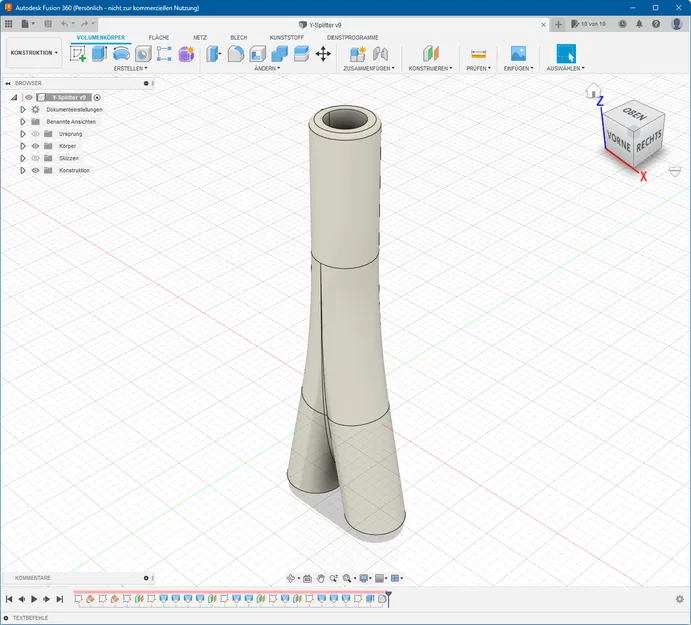Click the Create Sketch tool icon
Image resolution: width=691 pixels, height=625 pixels.
(78, 54)
